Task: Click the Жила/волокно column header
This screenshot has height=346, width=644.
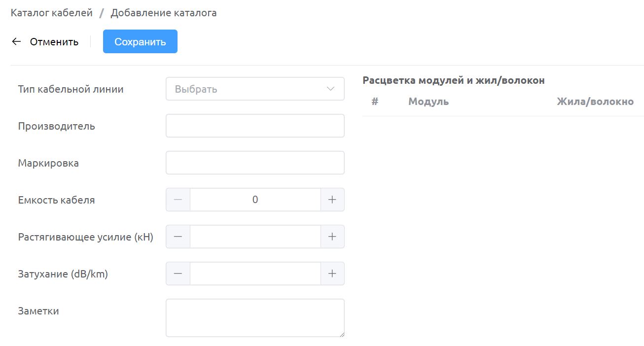Action: point(595,102)
